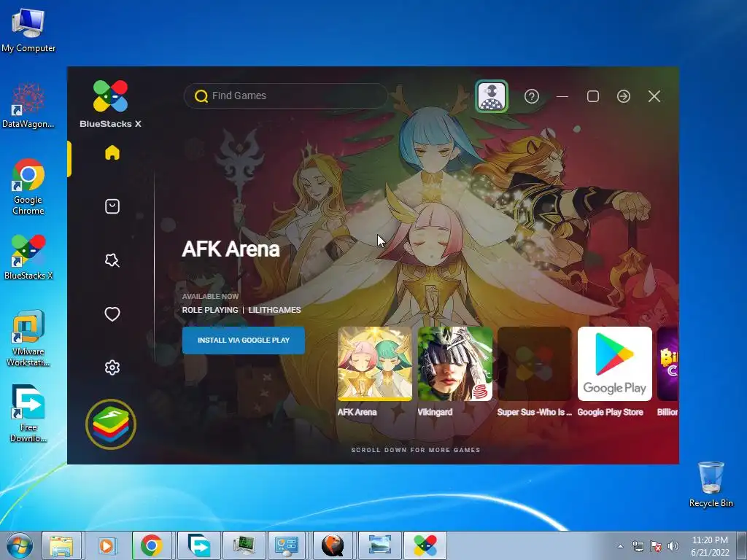Open BlueStacks X settings gear

click(112, 367)
